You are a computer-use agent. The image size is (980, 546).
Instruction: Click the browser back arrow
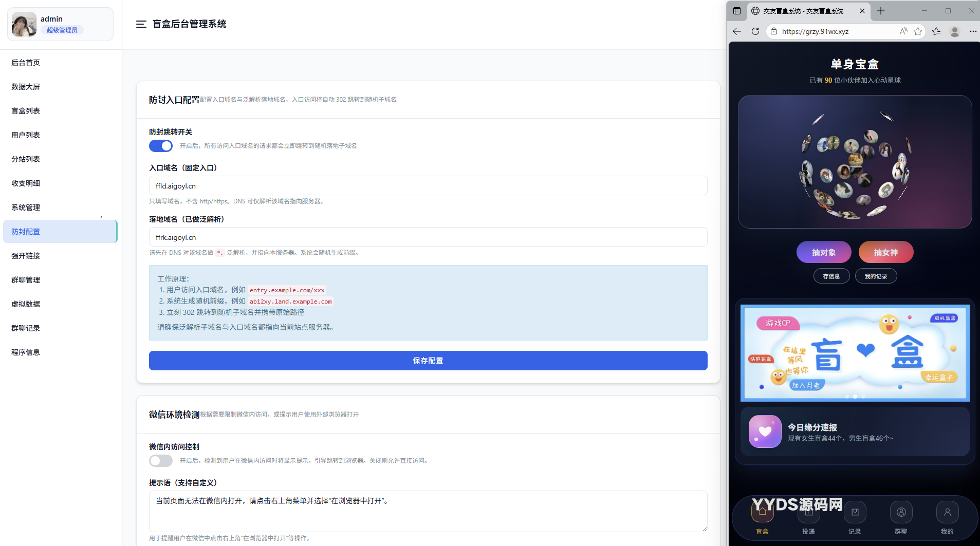click(x=737, y=31)
